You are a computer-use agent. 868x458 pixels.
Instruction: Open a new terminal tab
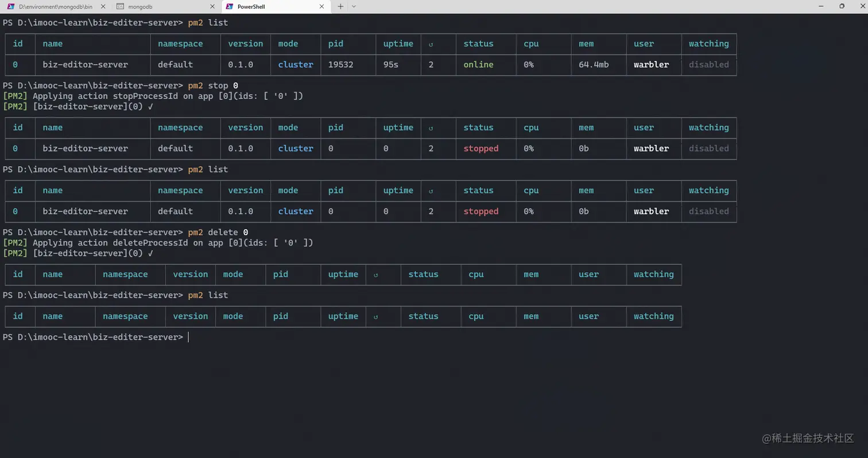[x=340, y=6]
